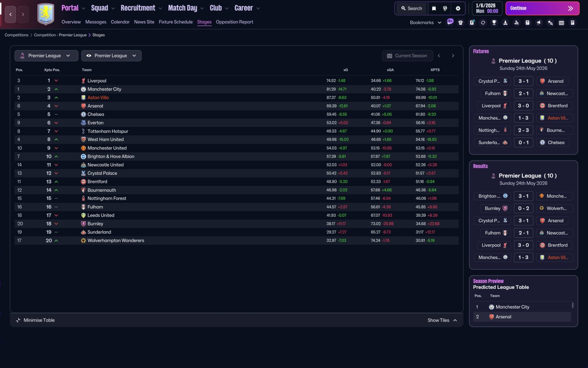This screenshot has width=588, height=368.
Task: Click the megaphone icon in bookmarks bar
Action: click(539, 23)
